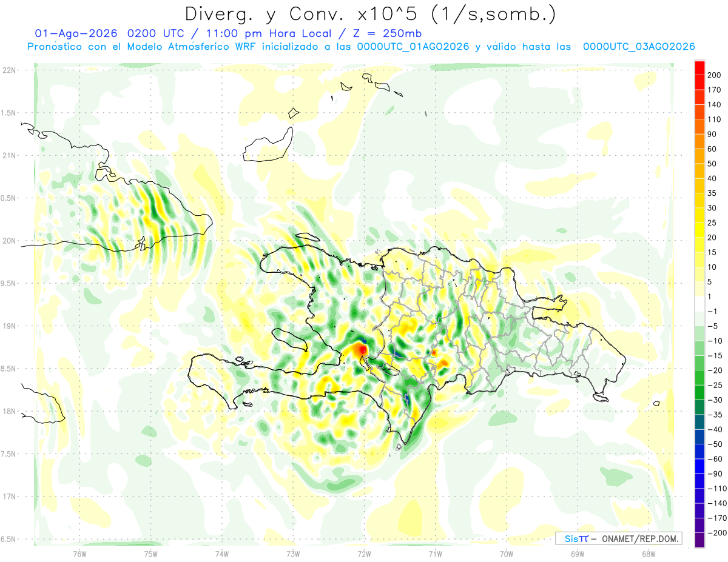Viewport: 728px width, 562px height.
Task: Click the '20N' latitude label
Action: tap(9, 241)
